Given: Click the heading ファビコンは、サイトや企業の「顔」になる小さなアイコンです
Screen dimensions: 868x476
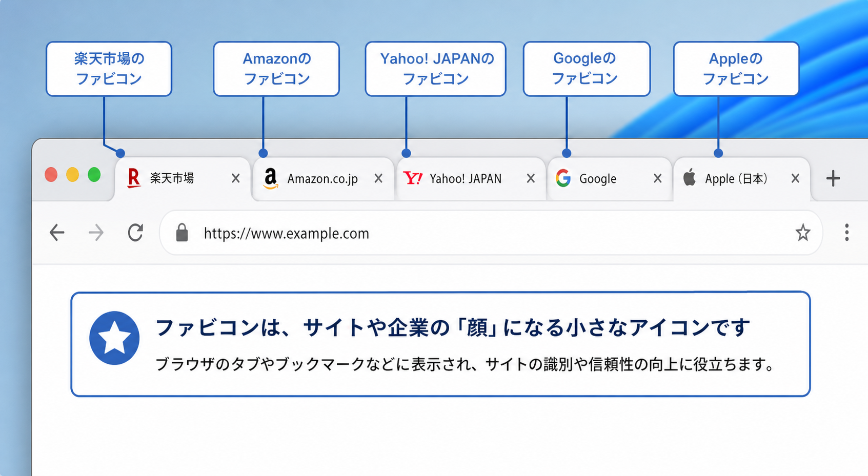Looking at the screenshot, I should tap(453, 327).
